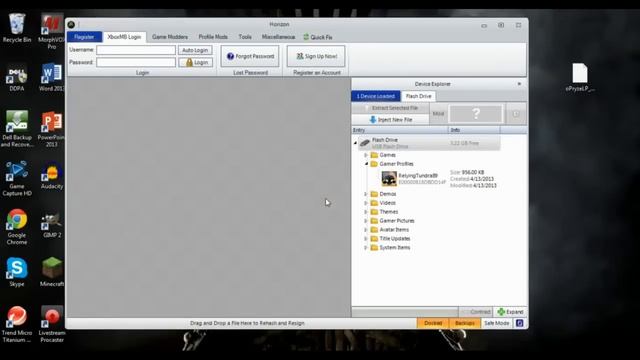Image resolution: width=640 pixels, height=360 pixels.
Task: Click the Sign Up Now button
Action: pos(316,56)
